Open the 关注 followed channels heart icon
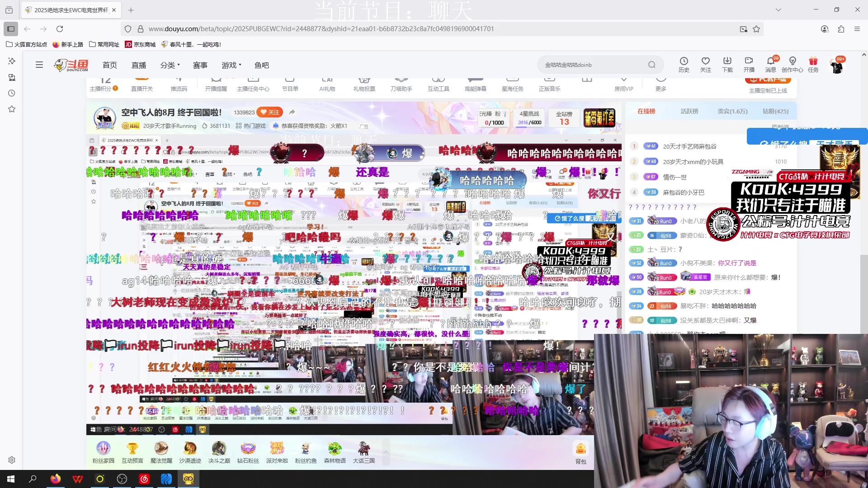The width and height of the screenshot is (868, 488). [x=706, y=65]
